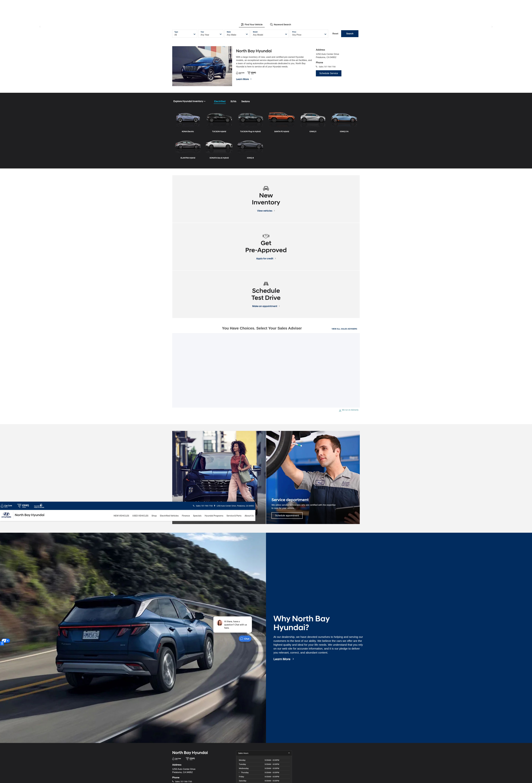The image size is (532, 783).
Task: Open the Finance menu
Action: coord(186,516)
